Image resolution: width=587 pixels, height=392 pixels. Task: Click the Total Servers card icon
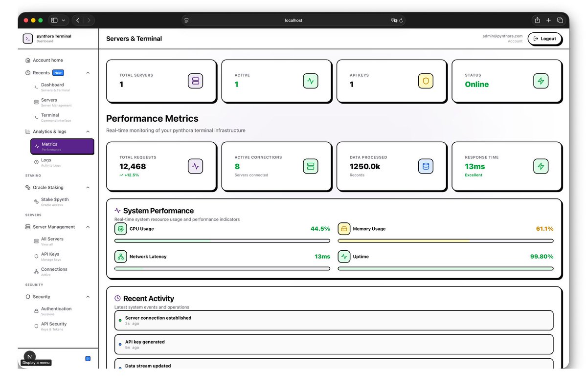click(x=196, y=81)
